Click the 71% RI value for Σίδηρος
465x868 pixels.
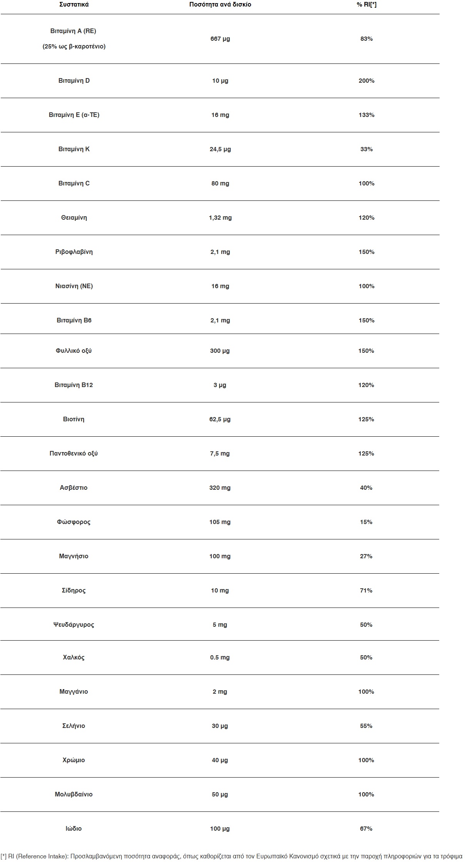point(366,590)
